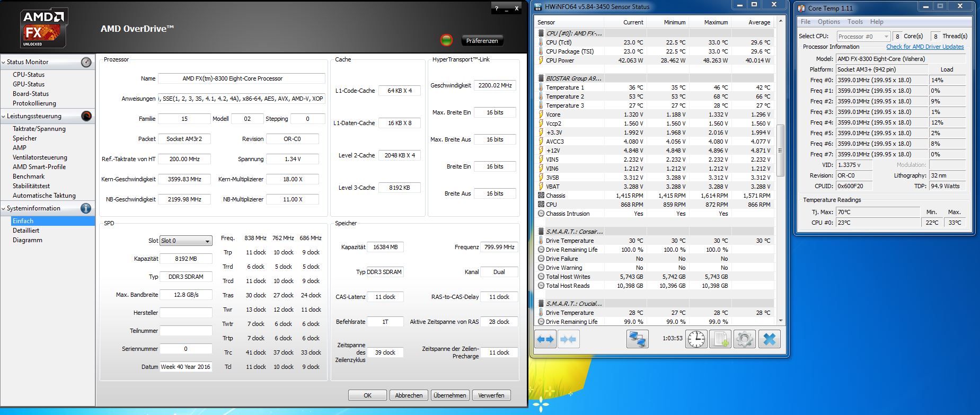Click thermometer icon on CPU (Tctl) row

[541, 42]
